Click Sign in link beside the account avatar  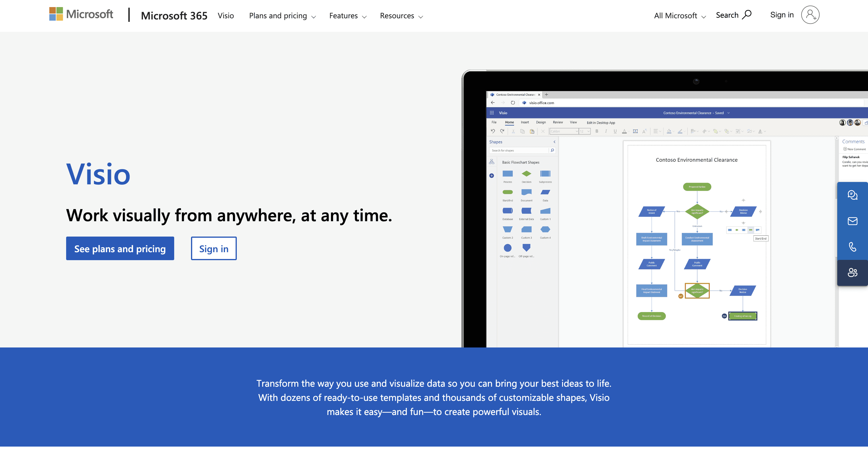coord(782,15)
